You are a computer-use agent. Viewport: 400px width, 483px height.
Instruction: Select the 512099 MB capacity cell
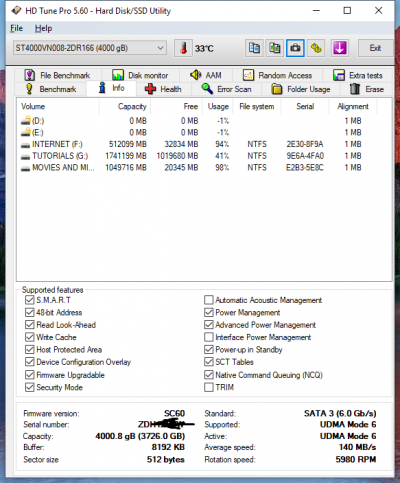[128, 144]
